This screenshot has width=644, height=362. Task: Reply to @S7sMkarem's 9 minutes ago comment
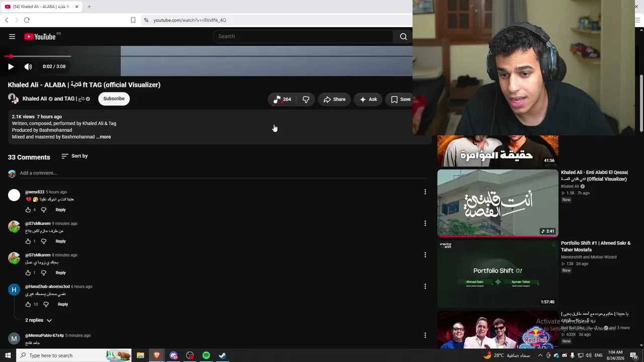coord(60,241)
